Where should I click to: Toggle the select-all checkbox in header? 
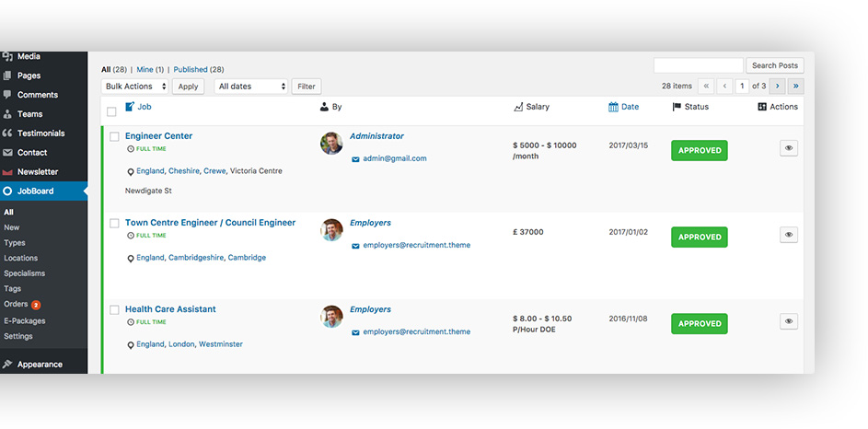[111, 111]
